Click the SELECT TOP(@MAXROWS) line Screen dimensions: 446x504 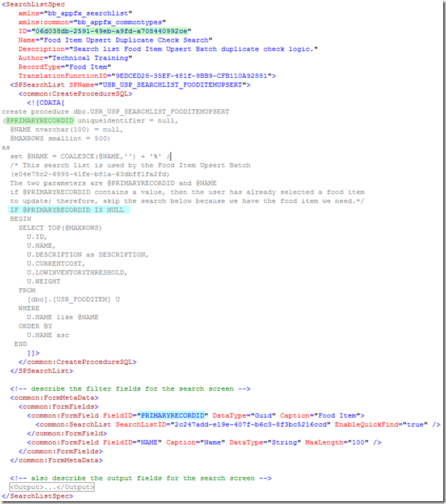click(x=60, y=228)
